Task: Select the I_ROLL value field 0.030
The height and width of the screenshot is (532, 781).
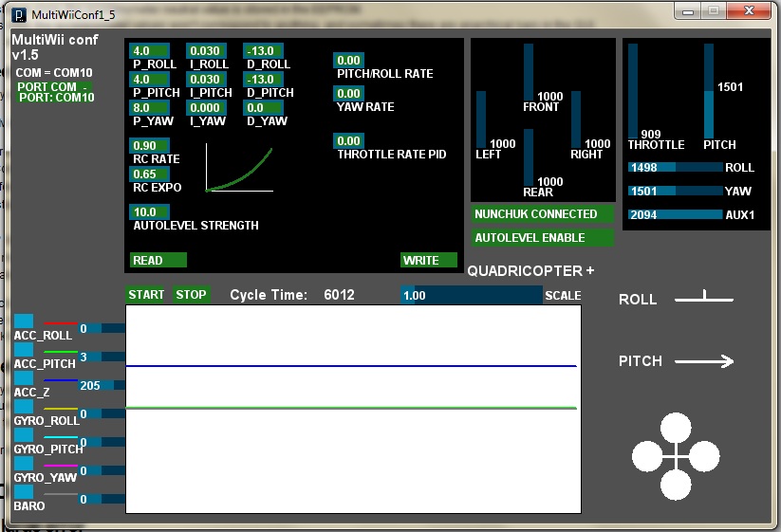Action: [x=207, y=51]
